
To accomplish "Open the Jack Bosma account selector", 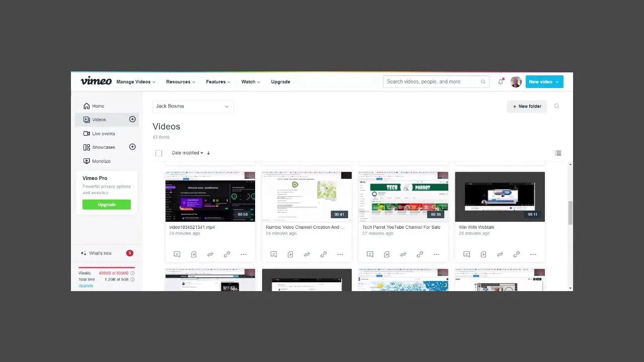I will point(193,106).
